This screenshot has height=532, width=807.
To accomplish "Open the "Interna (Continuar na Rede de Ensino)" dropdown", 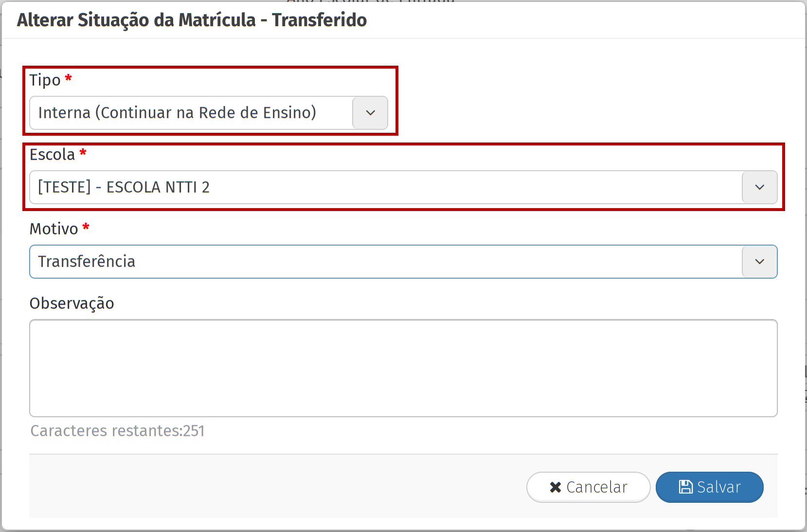I will tap(191, 113).
